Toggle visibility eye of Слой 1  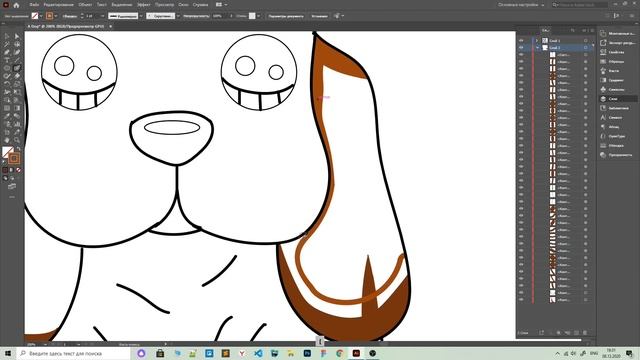(x=521, y=40)
